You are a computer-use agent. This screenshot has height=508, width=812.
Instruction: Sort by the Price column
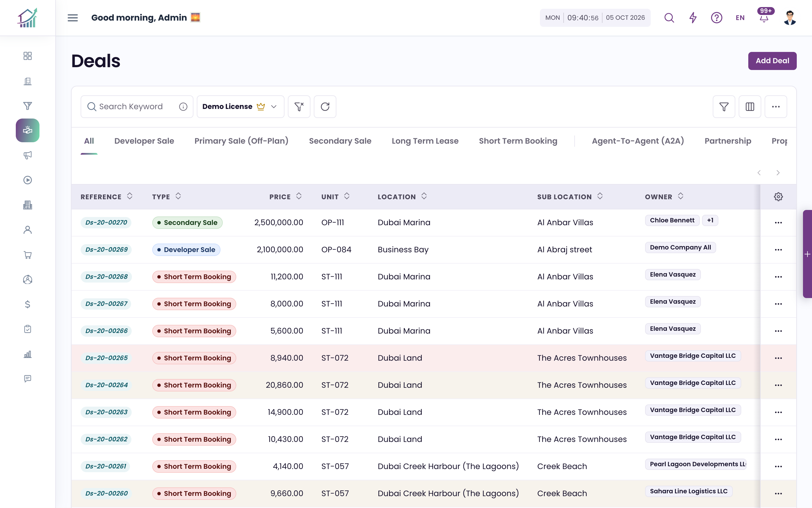pyautogui.click(x=299, y=196)
